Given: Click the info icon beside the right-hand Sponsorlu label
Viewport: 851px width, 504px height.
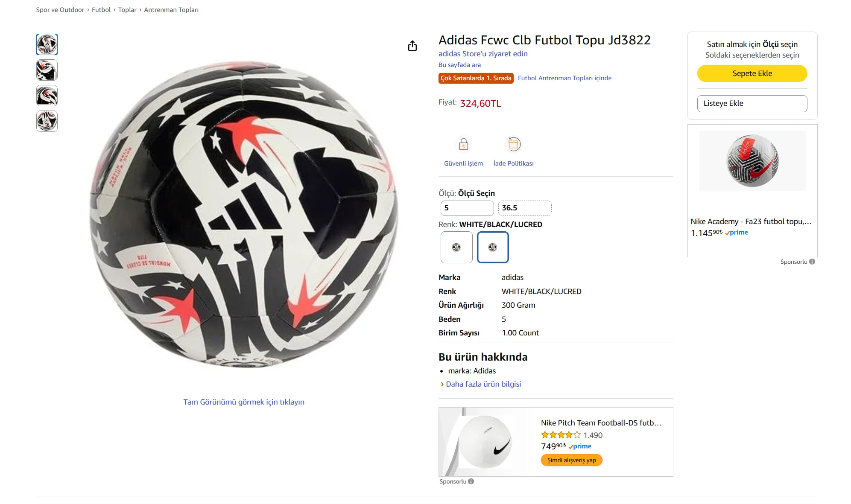Looking at the screenshot, I should [812, 262].
